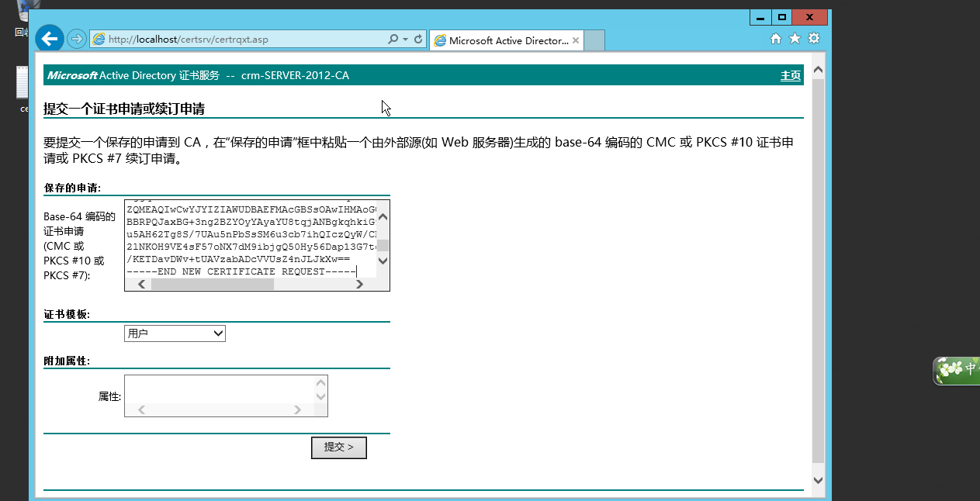Minimize the Internet Explorer window
Screen dimensions: 980x501
click(760, 17)
